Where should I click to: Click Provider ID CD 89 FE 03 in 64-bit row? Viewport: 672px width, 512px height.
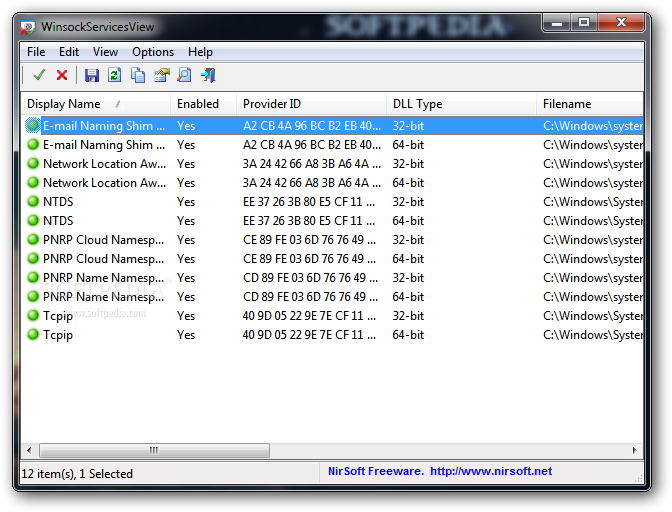310,296
